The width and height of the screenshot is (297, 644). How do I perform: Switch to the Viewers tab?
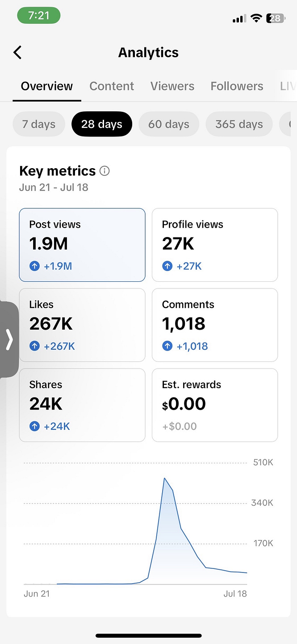172,86
